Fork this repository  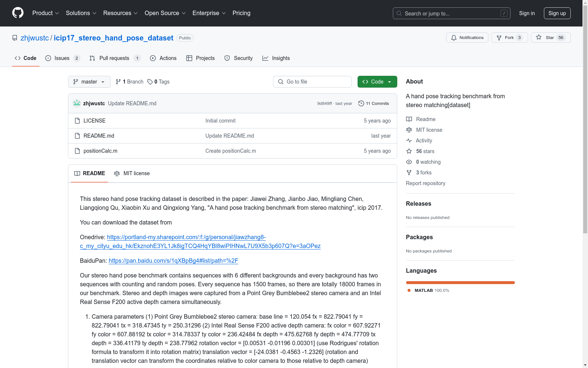(x=509, y=38)
